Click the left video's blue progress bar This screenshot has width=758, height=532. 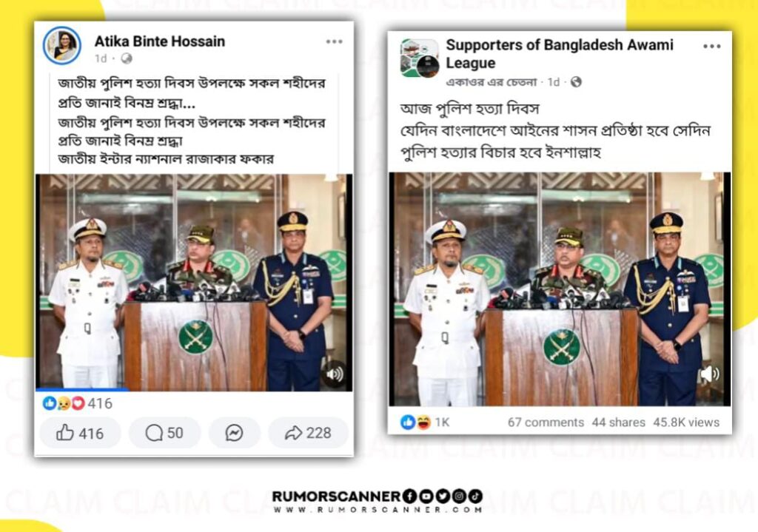coord(82,389)
